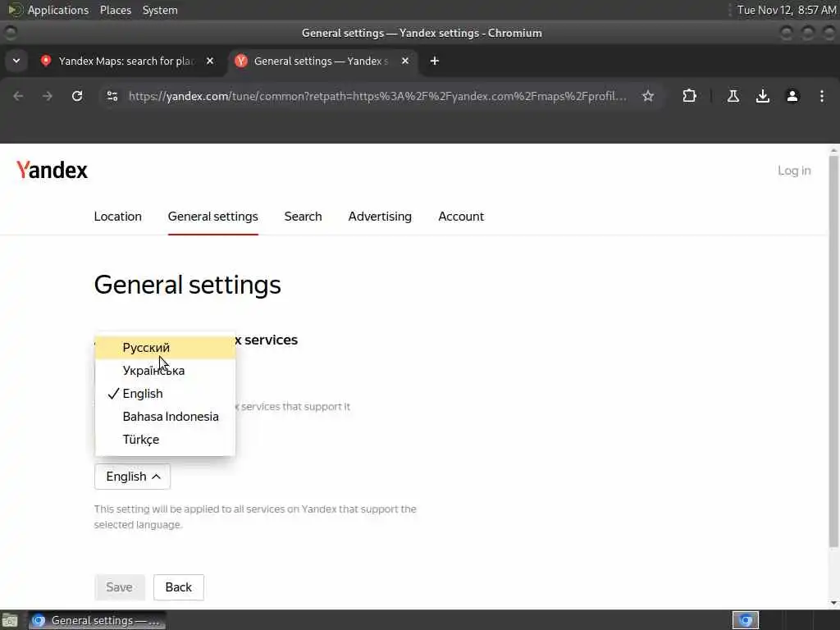The width and height of the screenshot is (840, 630).
Task: Open the System menu
Action: (x=160, y=10)
